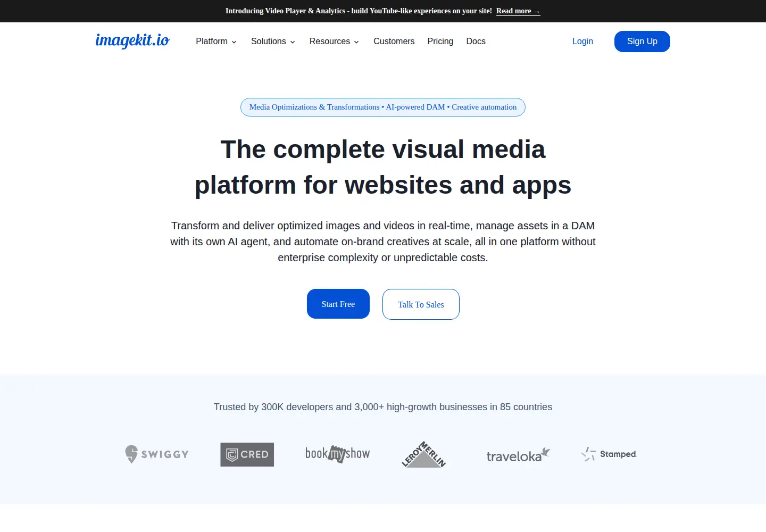Open the Solutions dropdown menu
The image size is (766, 532).
[273, 41]
